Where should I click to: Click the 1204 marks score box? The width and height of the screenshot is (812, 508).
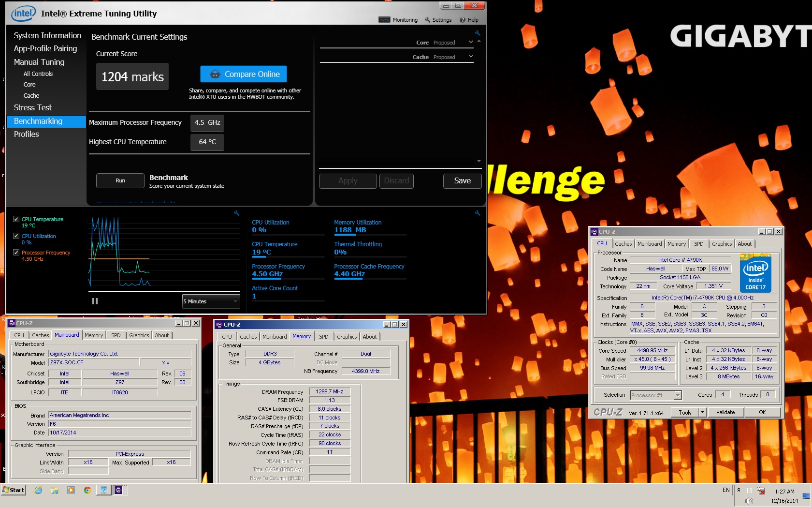[132, 76]
